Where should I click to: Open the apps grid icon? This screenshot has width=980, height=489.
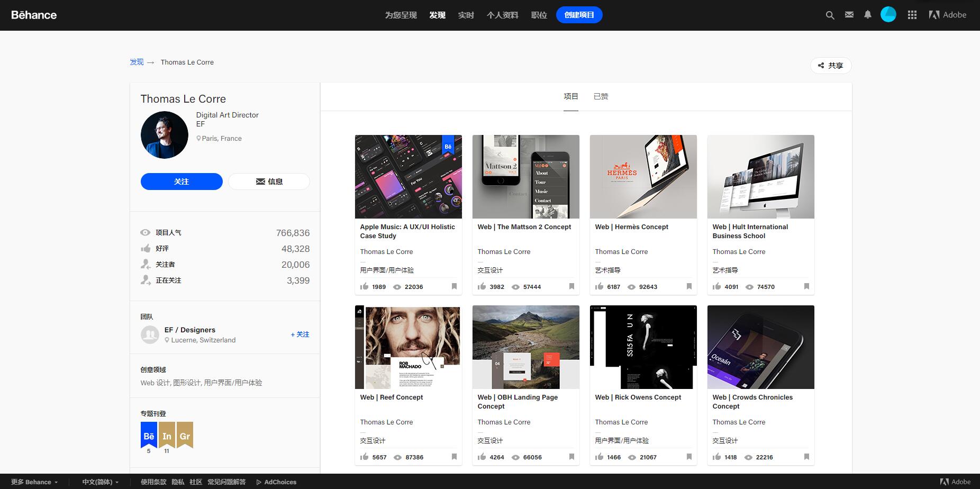(x=912, y=15)
